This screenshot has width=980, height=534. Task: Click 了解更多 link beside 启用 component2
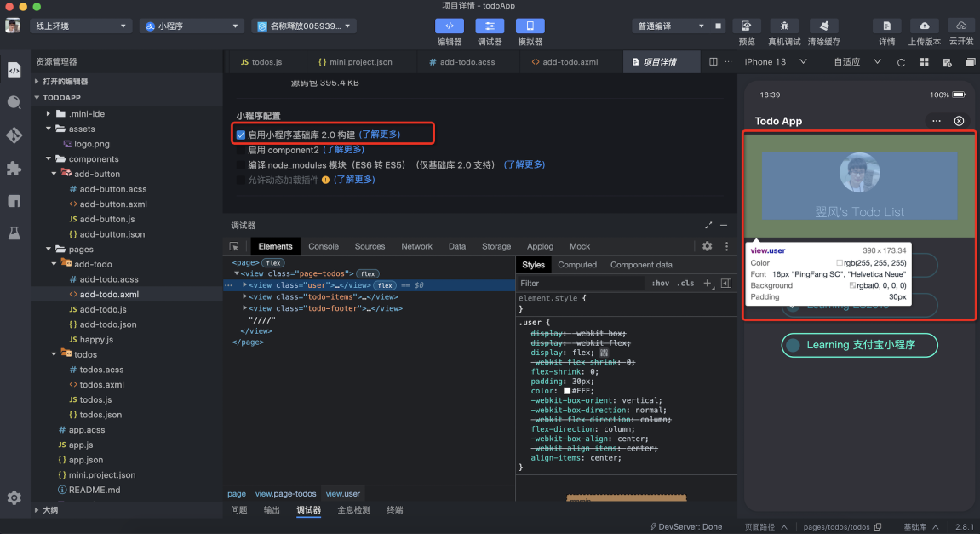[343, 150]
